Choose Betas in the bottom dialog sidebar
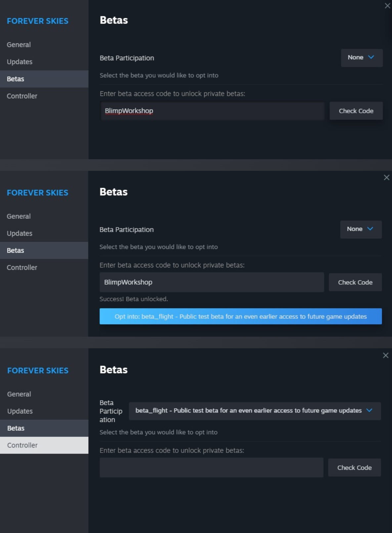The image size is (392, 533). coord(44,428)
